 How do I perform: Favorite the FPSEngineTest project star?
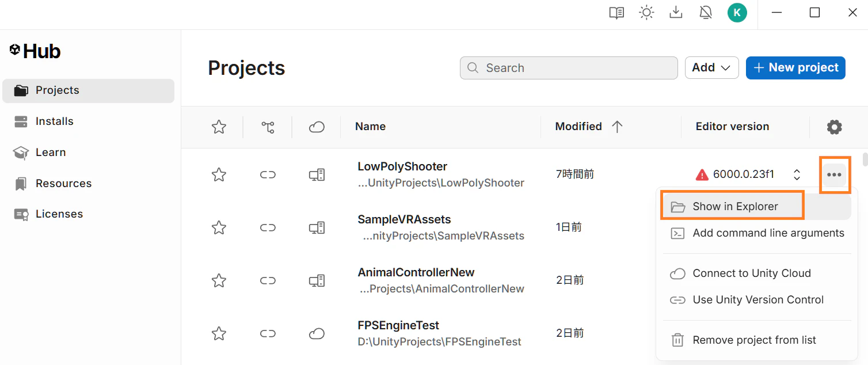pos(219,333)
